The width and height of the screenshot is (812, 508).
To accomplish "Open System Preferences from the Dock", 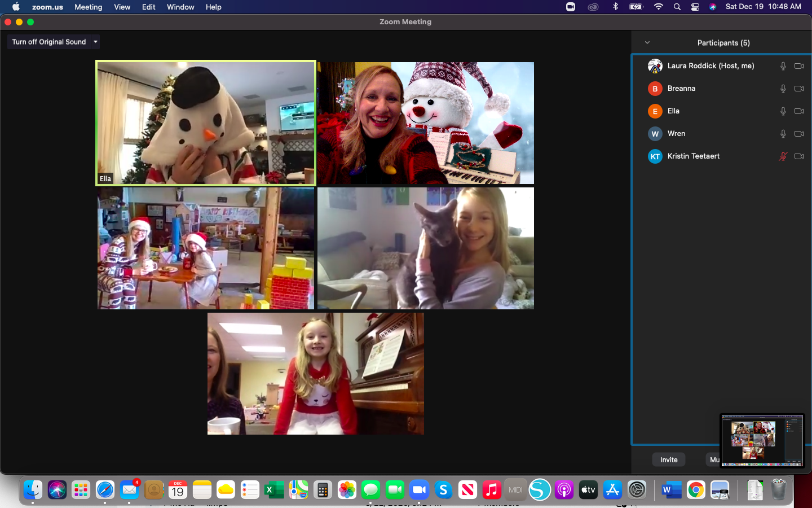I will tap(637, 490).
